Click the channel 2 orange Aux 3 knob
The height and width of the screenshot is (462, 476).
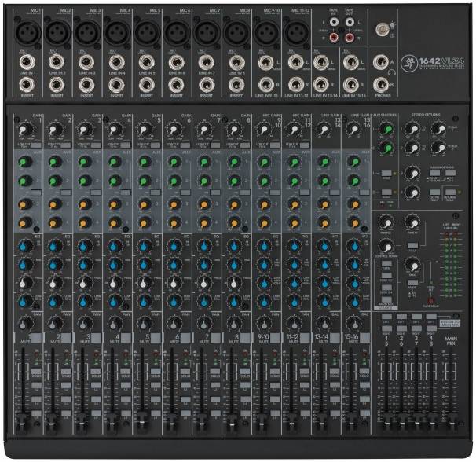54,203
